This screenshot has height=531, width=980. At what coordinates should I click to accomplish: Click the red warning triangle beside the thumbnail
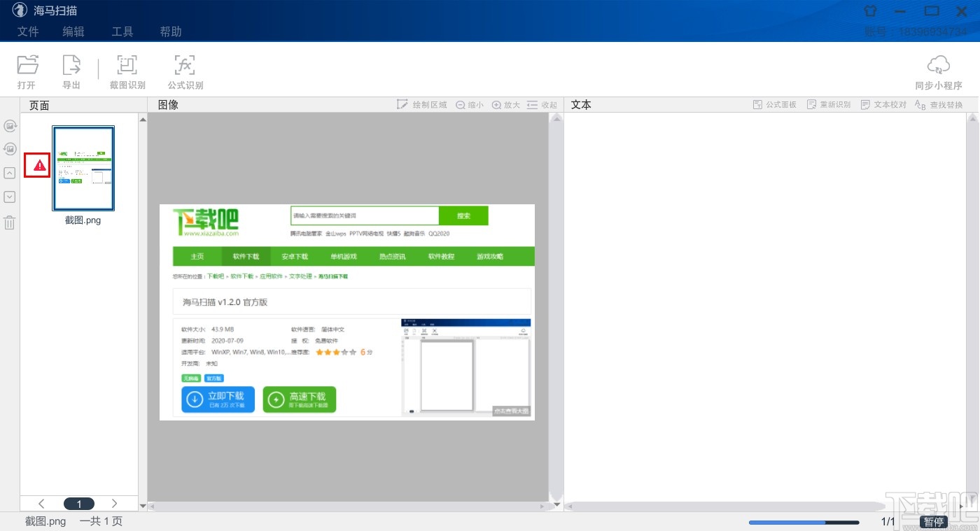(x=40, y=166)
